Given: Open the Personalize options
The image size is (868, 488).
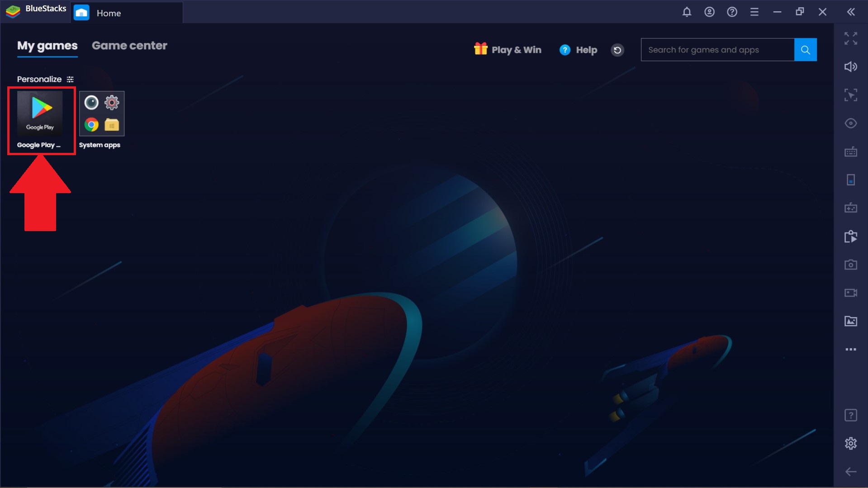Looking at the screenshot, I should (45, 79).
